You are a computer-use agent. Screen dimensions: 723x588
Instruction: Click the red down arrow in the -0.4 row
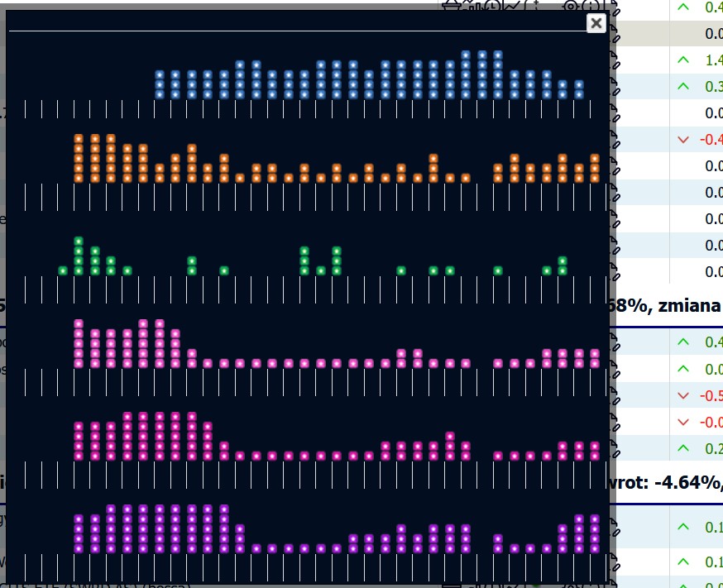[x=682, y=140]
